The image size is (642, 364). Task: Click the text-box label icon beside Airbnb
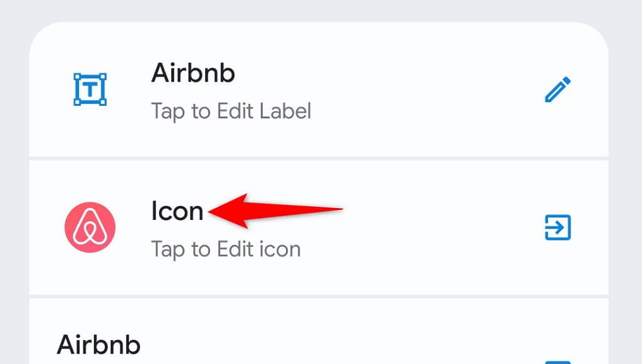click(90, 89)
